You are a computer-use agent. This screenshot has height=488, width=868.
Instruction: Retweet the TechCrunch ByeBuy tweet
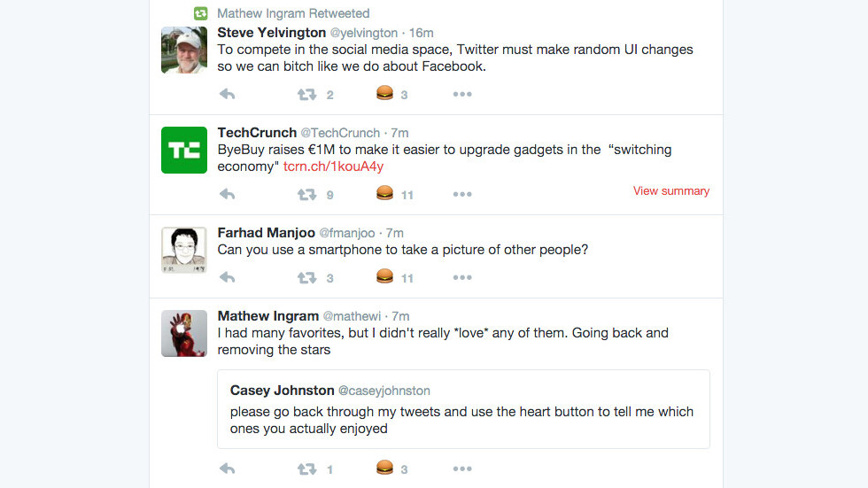click(x=306, y=194)
